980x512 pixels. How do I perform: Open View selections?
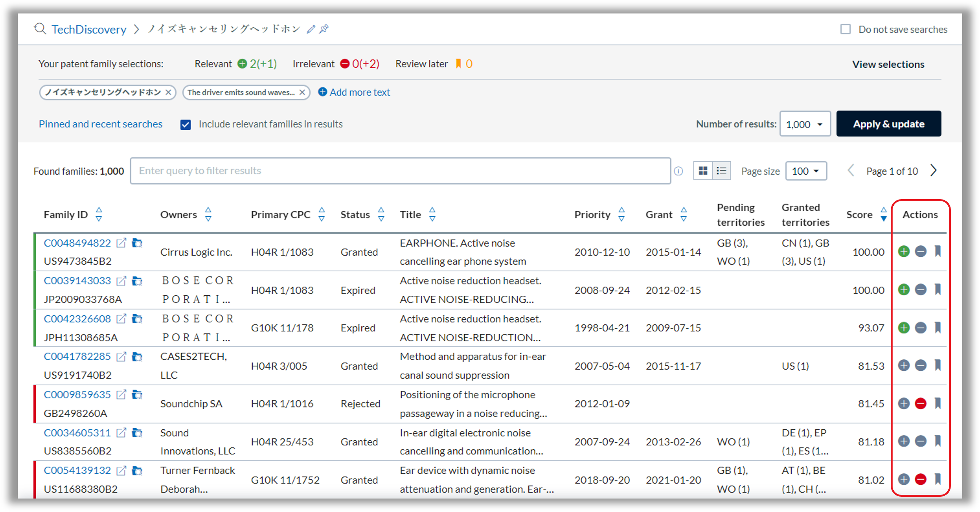888,64
